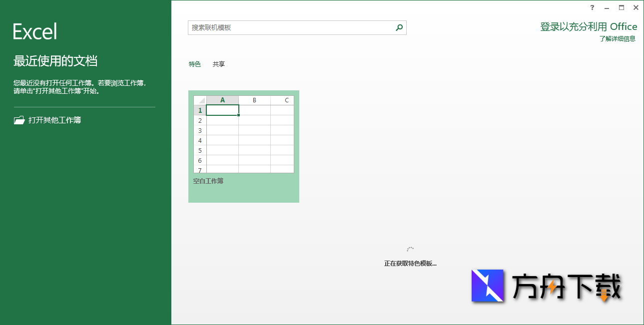Viewport: 644px width, 325px height.
Task: Switch to the 特色 tab
Action: pyautogui.click(x=194, y=64)
